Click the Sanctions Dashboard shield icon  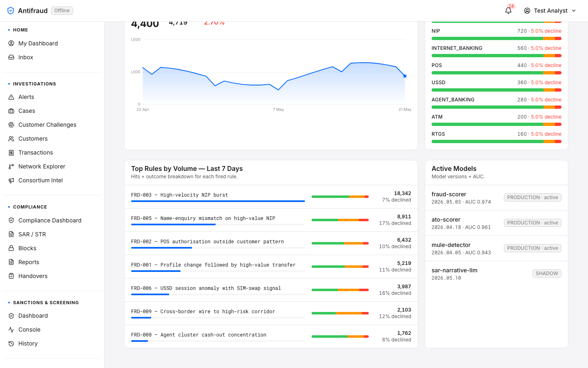(11, 316)
